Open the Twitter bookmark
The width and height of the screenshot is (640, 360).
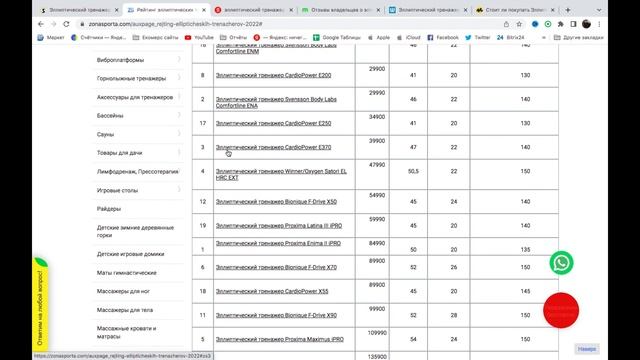pos(478,38)
